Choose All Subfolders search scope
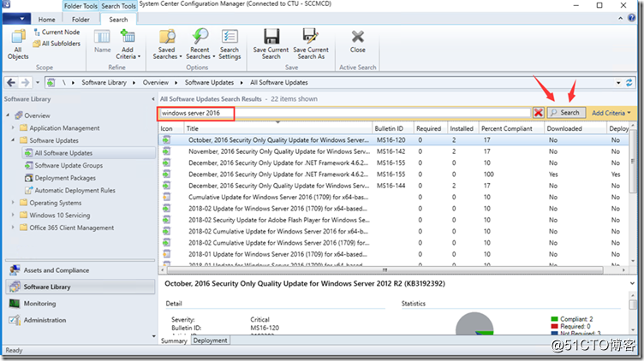 57,44
